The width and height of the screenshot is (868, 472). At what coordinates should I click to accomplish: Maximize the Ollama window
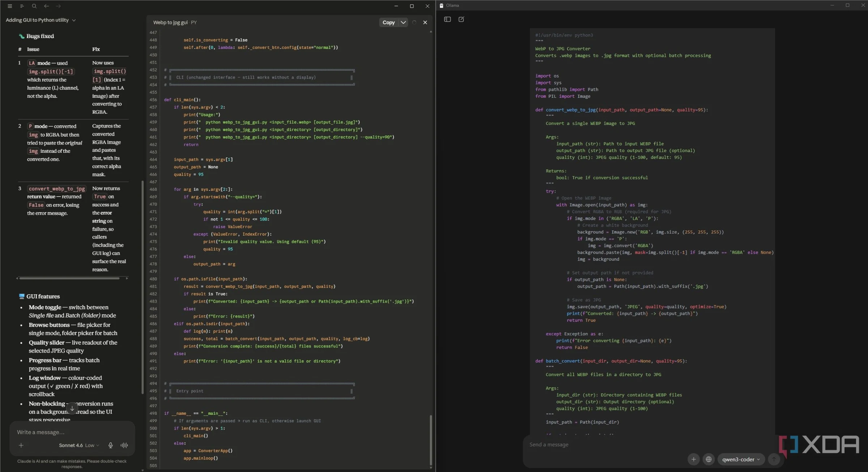847,5
